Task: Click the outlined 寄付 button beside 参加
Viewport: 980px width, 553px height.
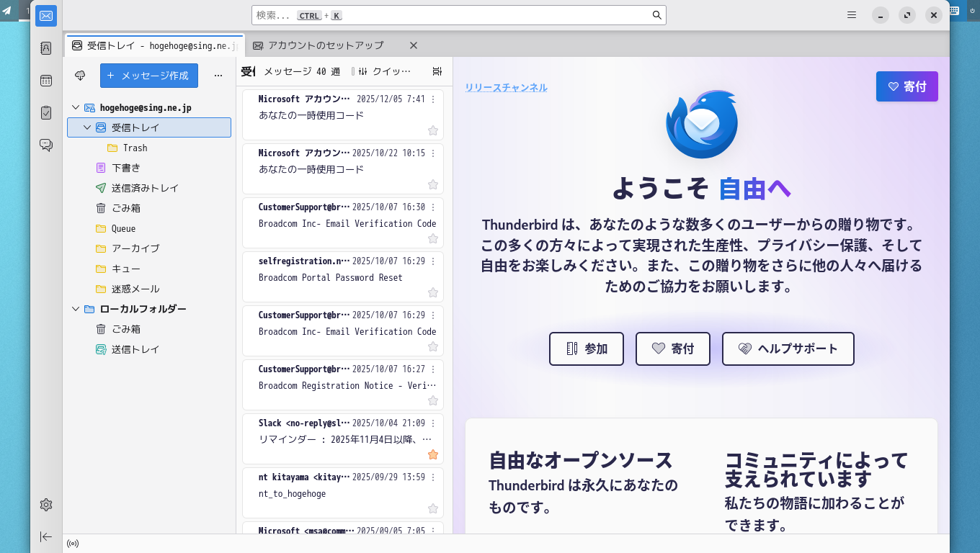Action: pyautogui.click(x=673, y=349)
